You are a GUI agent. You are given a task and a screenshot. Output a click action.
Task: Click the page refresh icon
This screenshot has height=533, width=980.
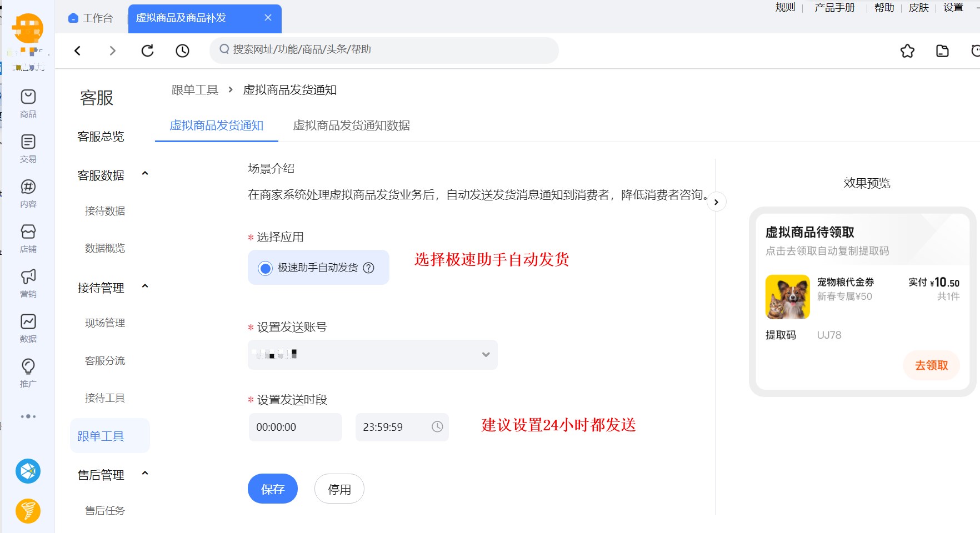[x=147, y=51]
